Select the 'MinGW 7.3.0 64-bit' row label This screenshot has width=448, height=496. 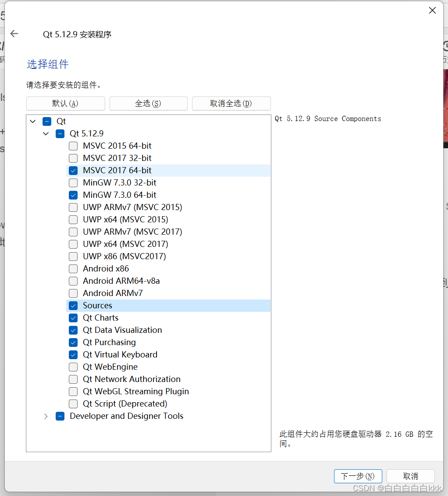pos(120,195)
